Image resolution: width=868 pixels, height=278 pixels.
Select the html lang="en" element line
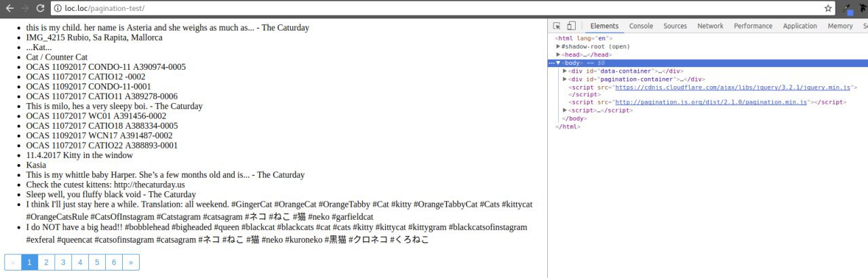[584, 39]
